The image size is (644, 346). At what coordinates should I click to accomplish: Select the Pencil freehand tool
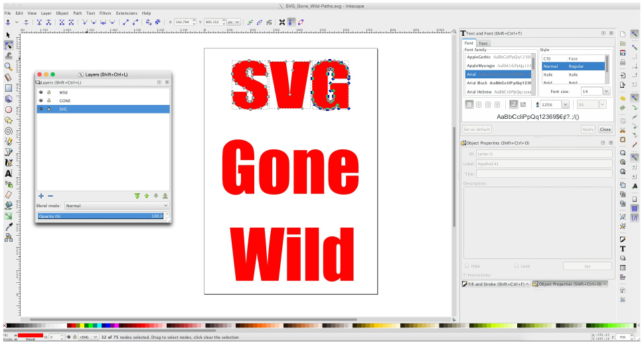coord(8,141)
